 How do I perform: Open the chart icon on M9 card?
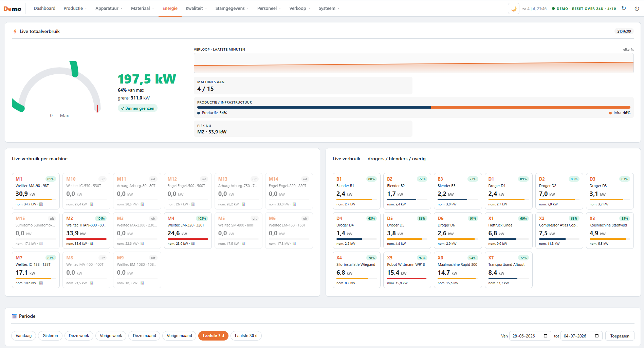[142, 283]
